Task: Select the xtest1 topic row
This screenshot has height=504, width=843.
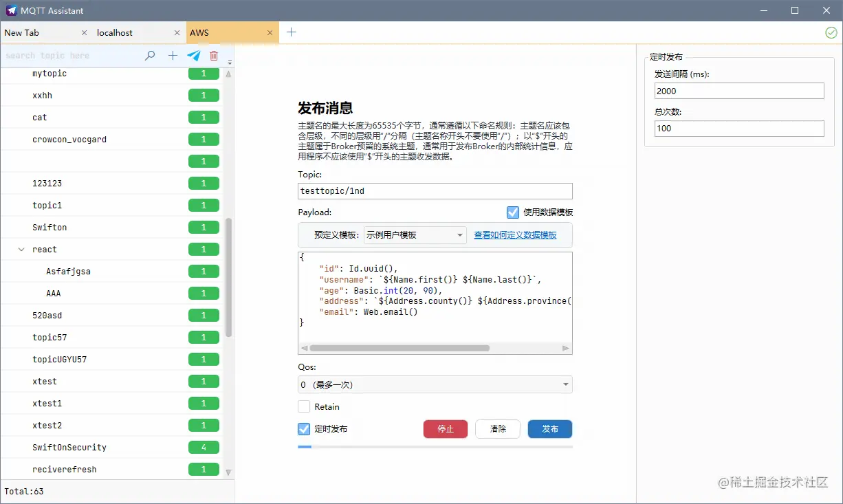Action: pos(112,404)
